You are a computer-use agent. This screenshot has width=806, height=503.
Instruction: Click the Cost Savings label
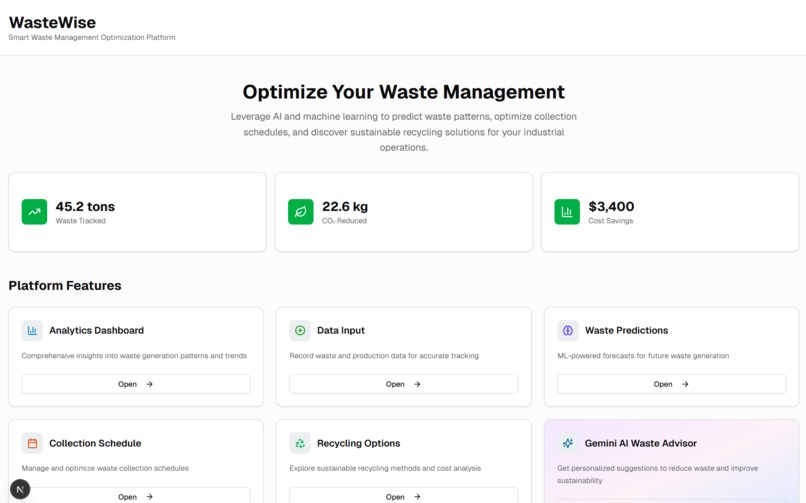(x=611, y=221)
